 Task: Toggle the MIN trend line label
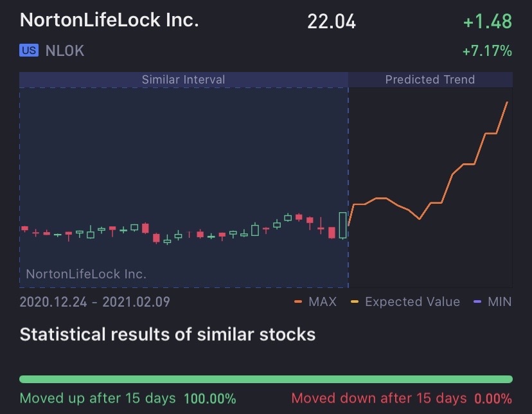click(499, 301)
